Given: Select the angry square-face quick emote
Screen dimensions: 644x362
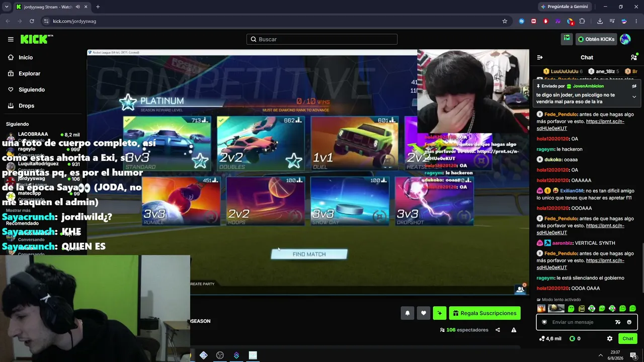Looking at the screenshot, I should pyautogui.click(x=582, y=308).
